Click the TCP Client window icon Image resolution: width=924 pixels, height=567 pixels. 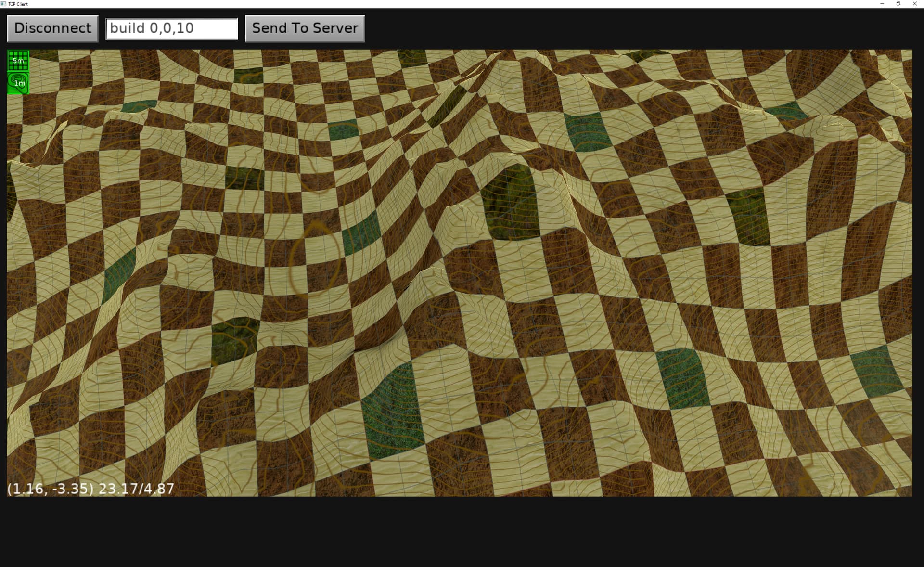pos(4,4)
